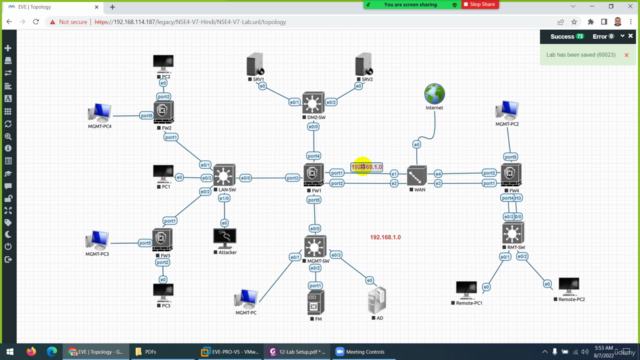Click the Logout sidebar icon
Image resolution: width=640 pixels, height=360 pixels.
8,260
